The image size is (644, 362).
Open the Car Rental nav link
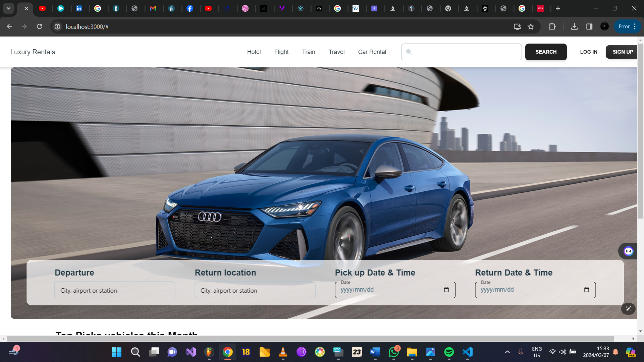point(372,52)
